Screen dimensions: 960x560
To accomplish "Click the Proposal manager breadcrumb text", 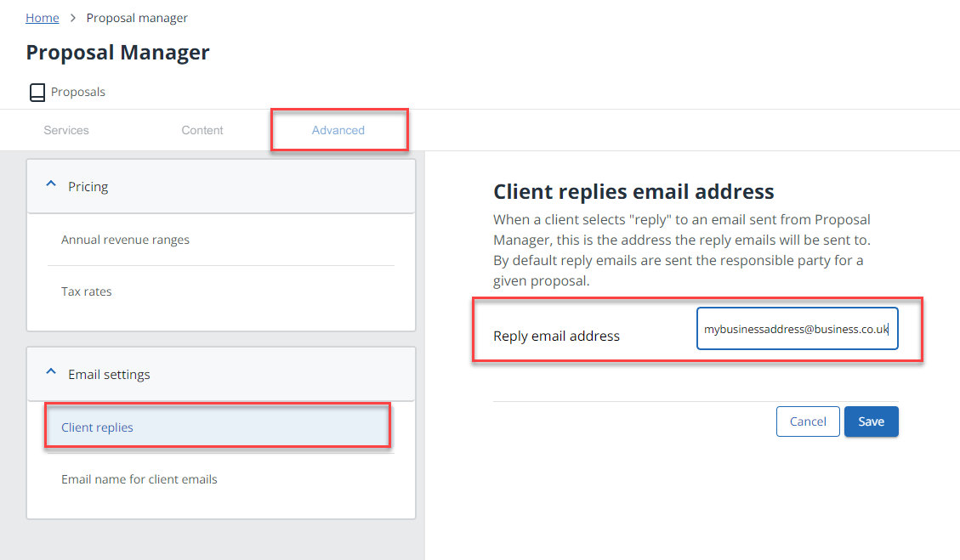I will (137, 18).
